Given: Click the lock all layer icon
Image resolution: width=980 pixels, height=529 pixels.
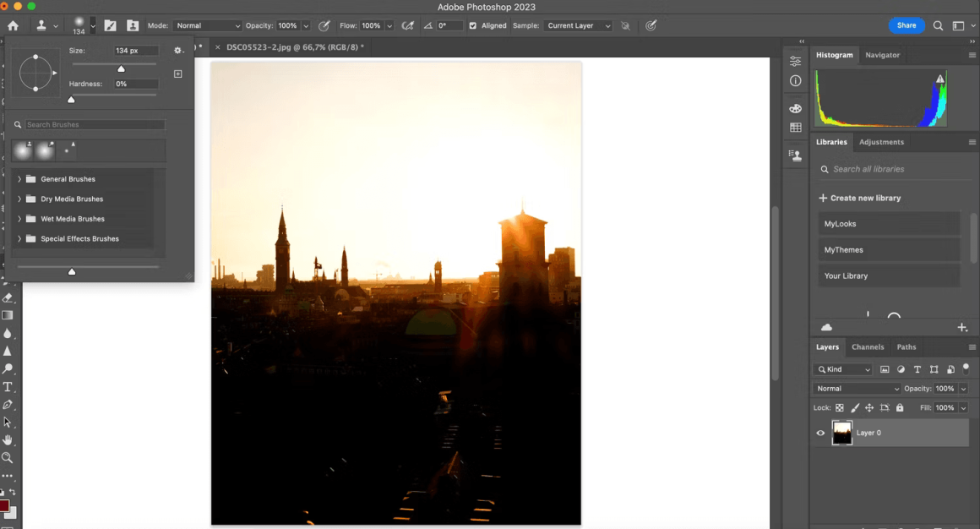Looking at the screenshot, I should (900, 407).
